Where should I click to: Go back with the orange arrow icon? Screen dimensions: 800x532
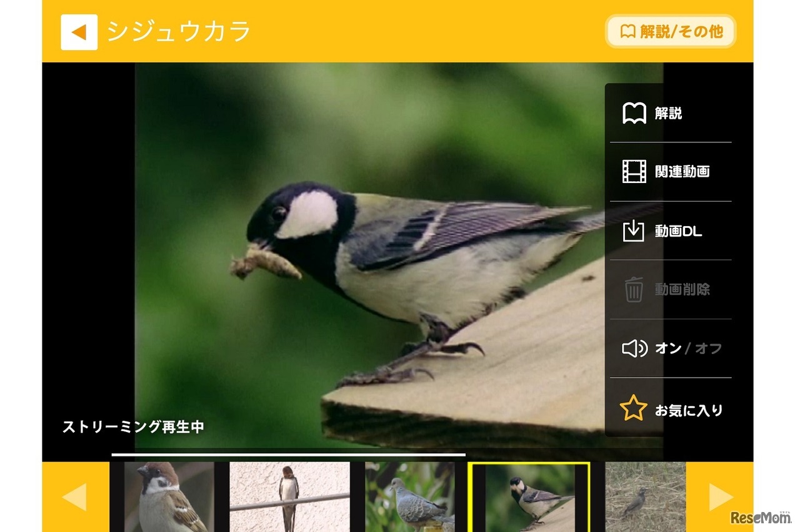79,32
